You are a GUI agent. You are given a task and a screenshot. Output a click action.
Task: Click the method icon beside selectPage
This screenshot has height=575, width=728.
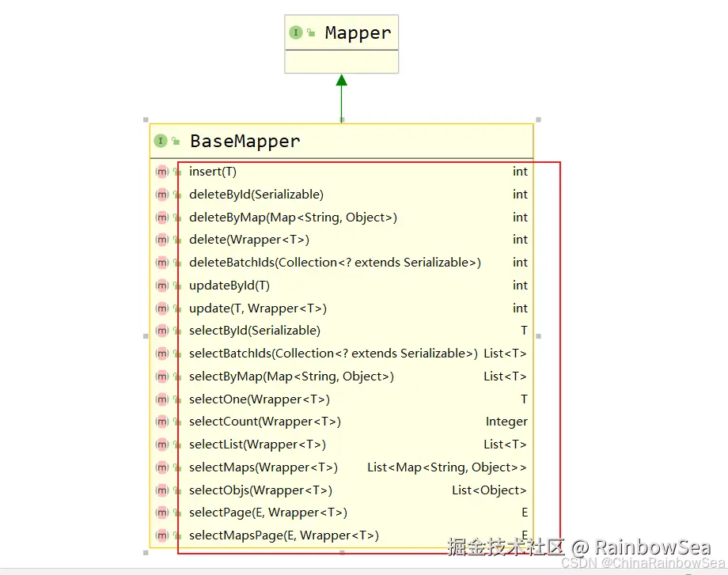[x=161, y=513]
